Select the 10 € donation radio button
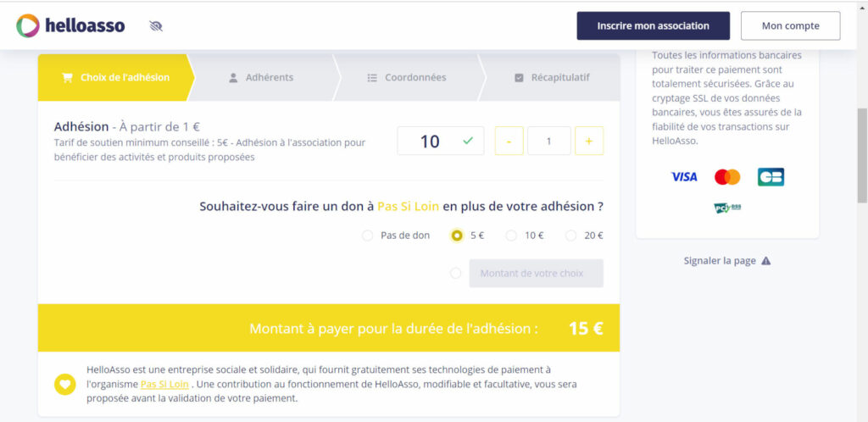This screenshot has width=868, height=422. point(511,236)
